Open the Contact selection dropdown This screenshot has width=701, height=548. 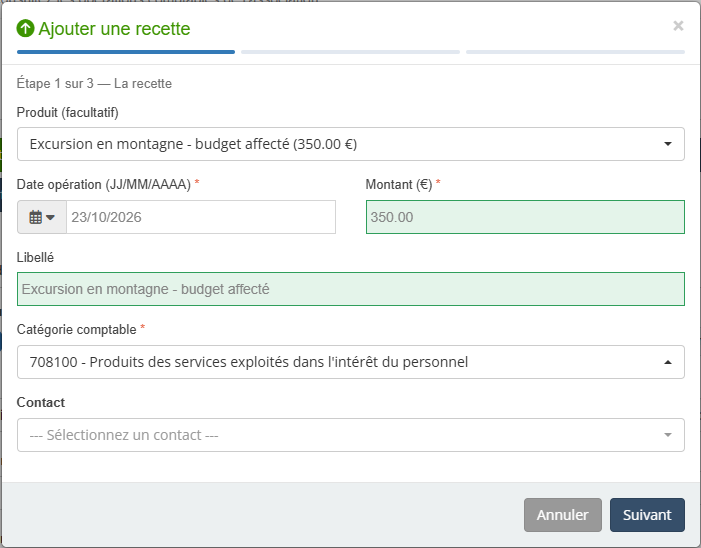click(350, 435)
